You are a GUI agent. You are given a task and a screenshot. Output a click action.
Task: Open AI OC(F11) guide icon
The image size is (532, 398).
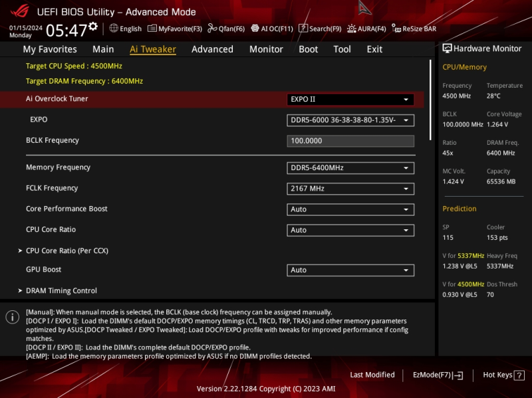pyautogui.click(x=255, y=28)
